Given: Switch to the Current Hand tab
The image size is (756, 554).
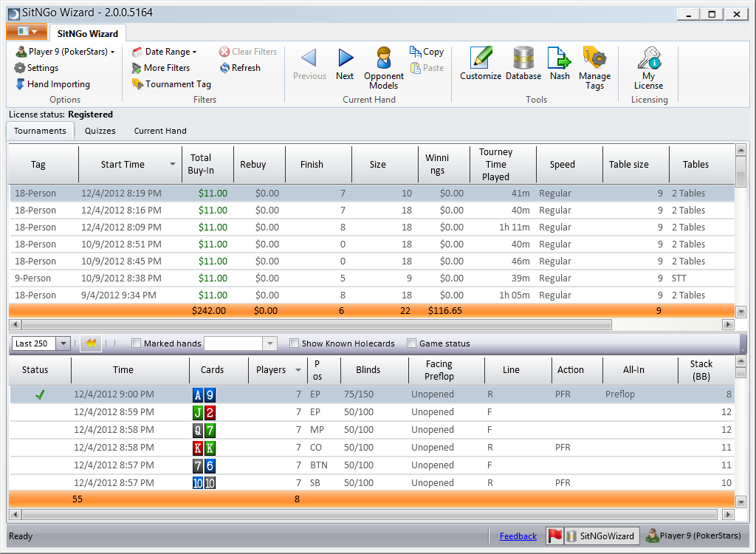Looking at the screenshot, I should coord(160,131).
